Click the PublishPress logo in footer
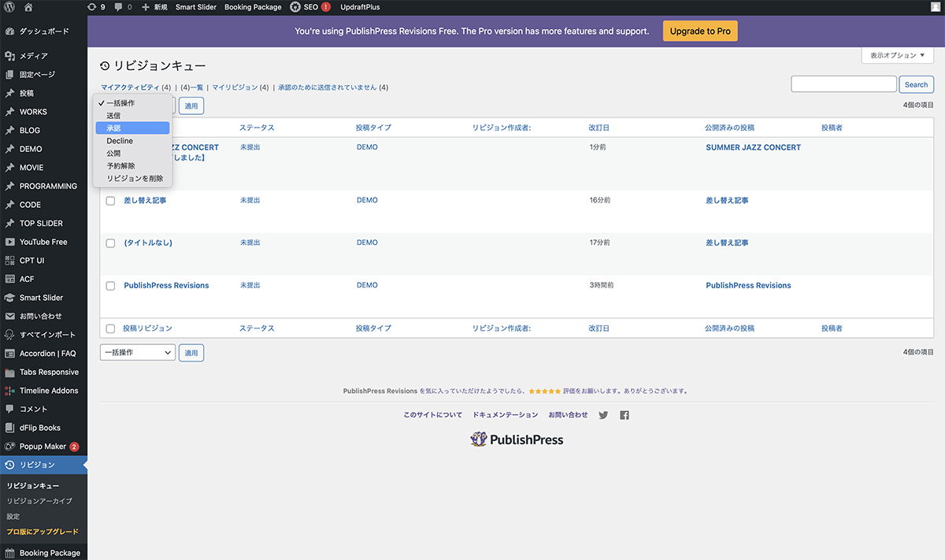 click(517, 439)
